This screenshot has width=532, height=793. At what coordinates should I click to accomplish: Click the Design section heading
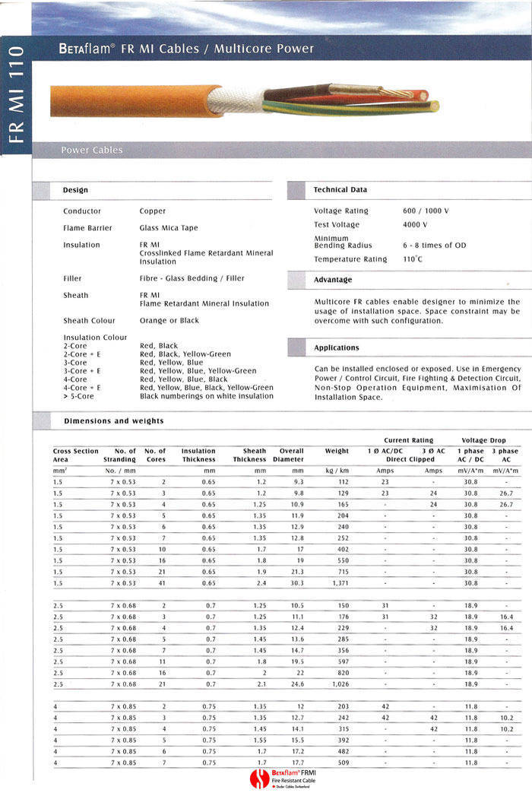75,190
